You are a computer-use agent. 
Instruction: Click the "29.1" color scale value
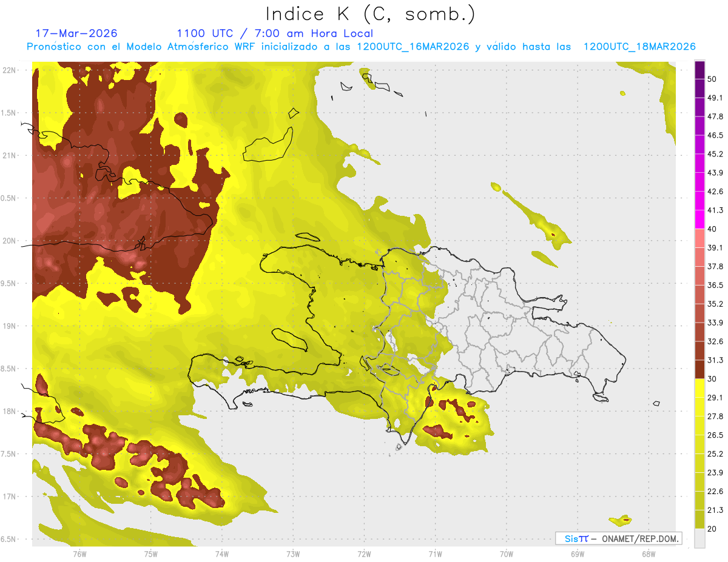click(x=715, y=398)
